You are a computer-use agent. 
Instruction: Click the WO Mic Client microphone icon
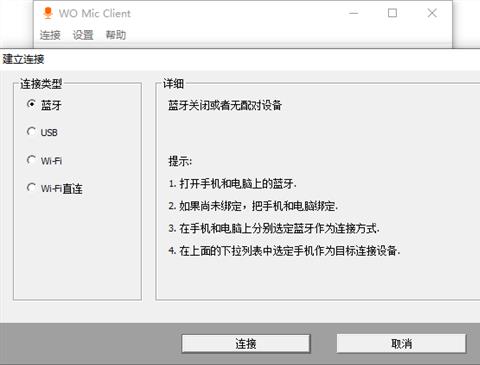click(48, 13)
